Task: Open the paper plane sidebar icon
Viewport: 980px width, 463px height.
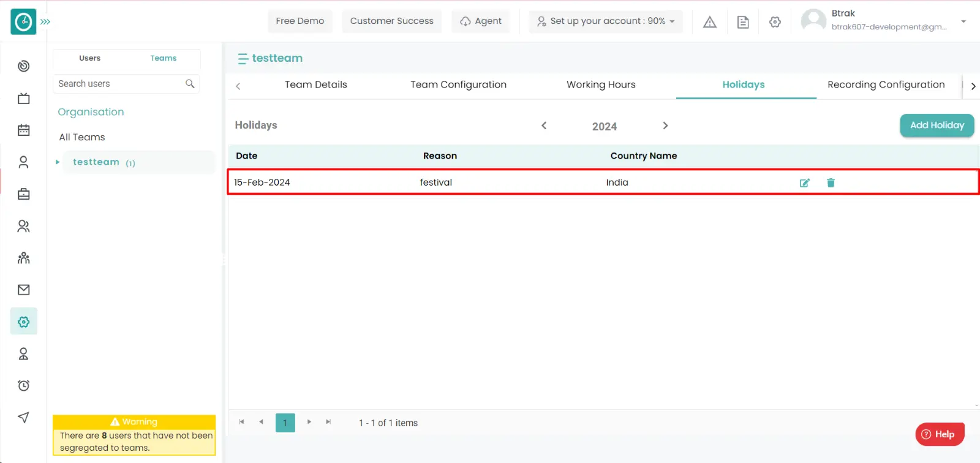Action: pos(24,417)
